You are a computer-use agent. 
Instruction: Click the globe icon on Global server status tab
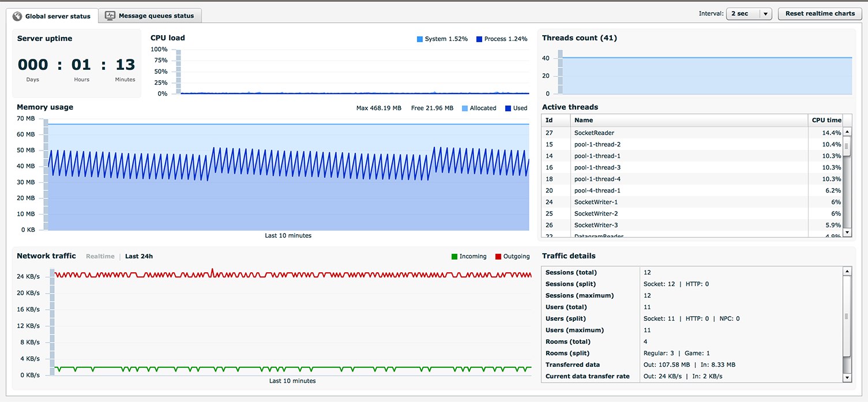pos(17,16)
